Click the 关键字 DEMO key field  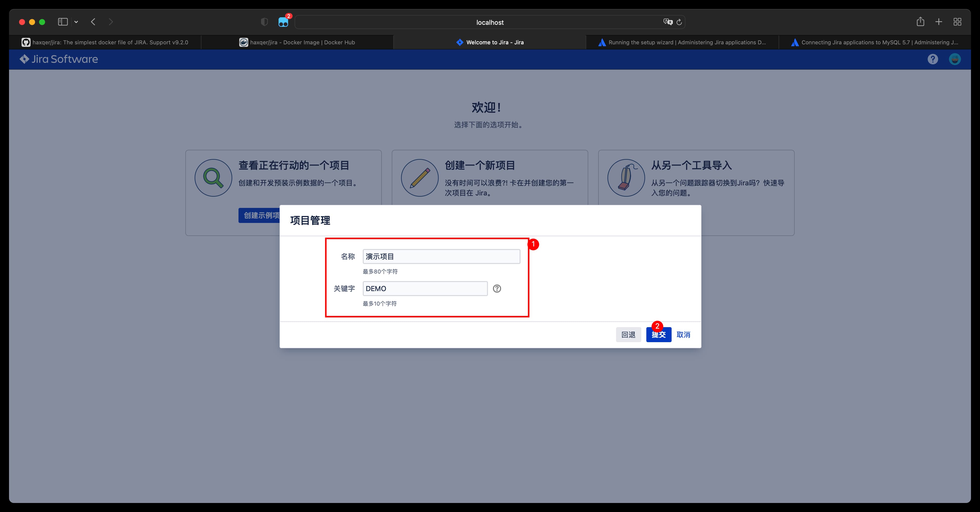coord(425,288)
